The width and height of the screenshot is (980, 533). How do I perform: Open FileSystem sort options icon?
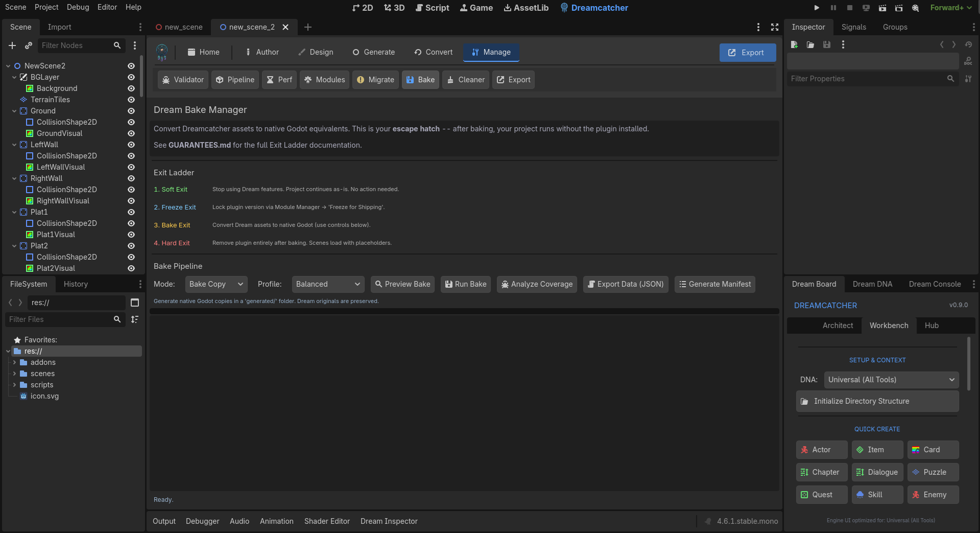(135, 319)
